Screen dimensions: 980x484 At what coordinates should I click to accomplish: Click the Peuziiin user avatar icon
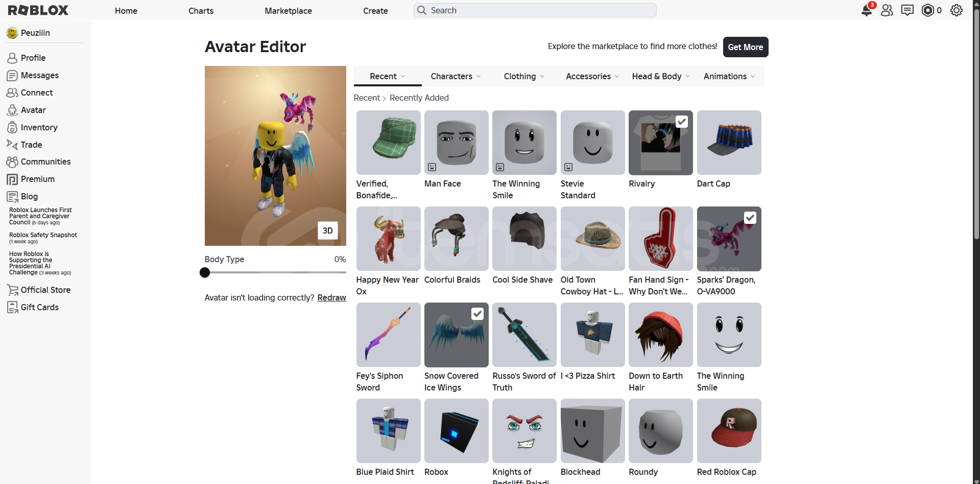[12, 33]
